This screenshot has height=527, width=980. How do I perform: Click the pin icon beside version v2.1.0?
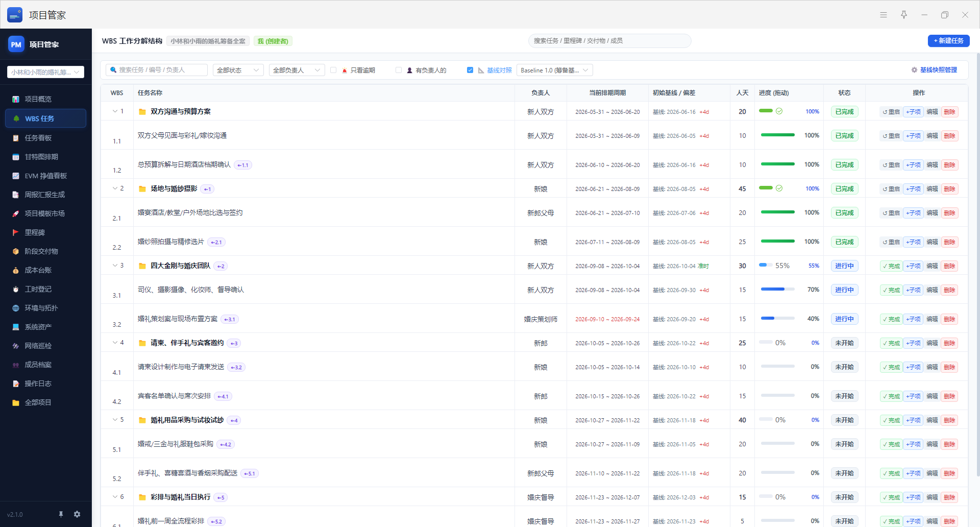pyautogui.click(x=61, y=514)
